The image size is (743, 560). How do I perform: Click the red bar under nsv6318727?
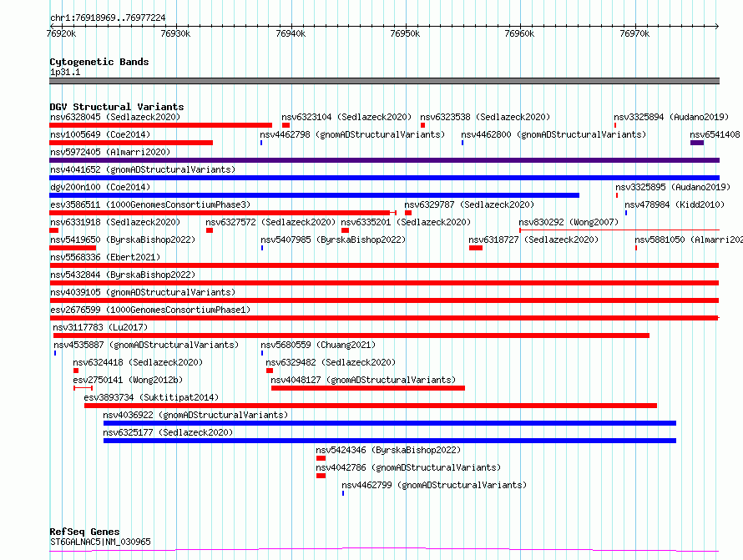[x=476, y=248]
